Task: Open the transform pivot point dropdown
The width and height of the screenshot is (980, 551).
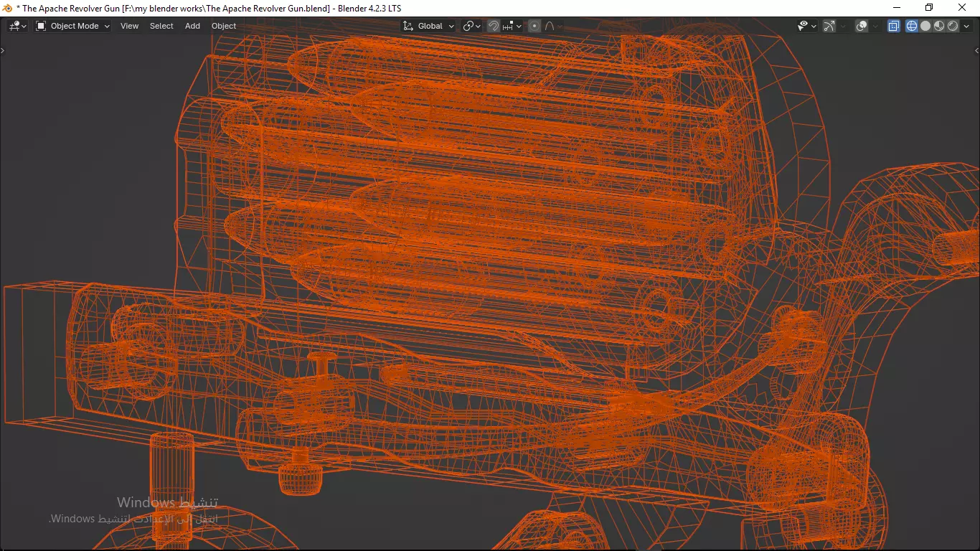Action: point(471,26)
